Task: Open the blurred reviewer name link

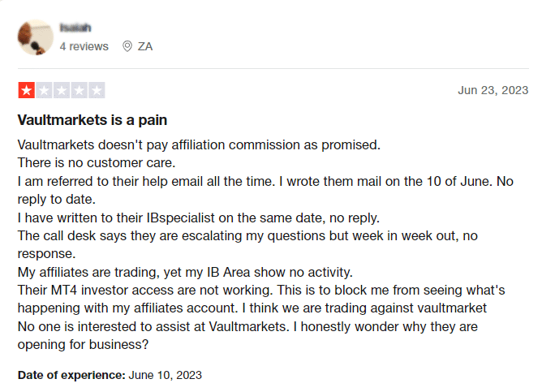Action: click(x=75, y=28)
